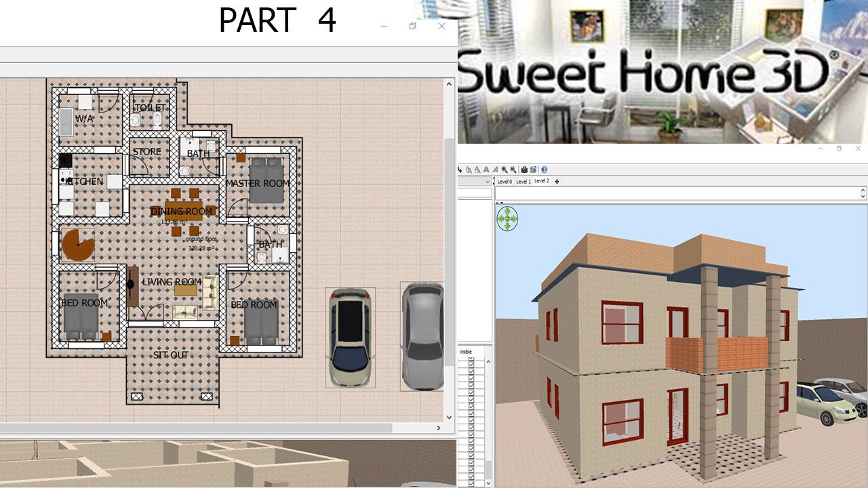This screenshot has width=868, height=488.
Task: Select the BATH label below MASTER ROOM
Action: point(270,244)
